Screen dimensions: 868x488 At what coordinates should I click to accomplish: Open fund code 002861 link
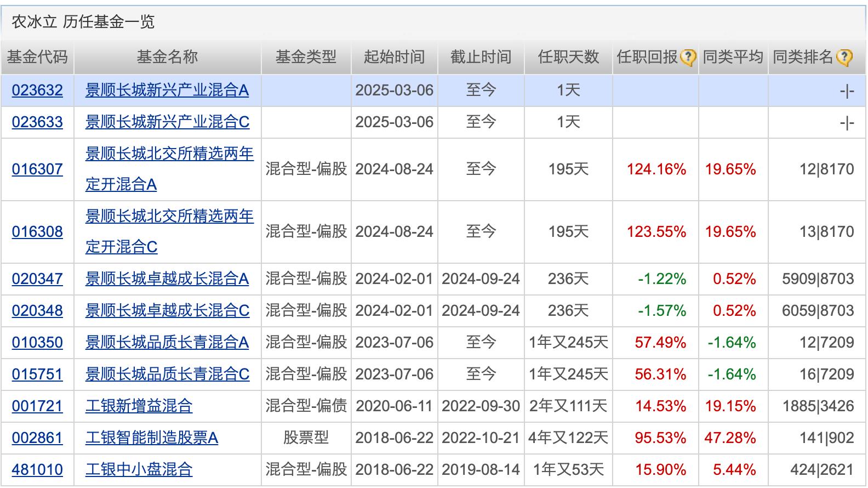click(37, 438)
